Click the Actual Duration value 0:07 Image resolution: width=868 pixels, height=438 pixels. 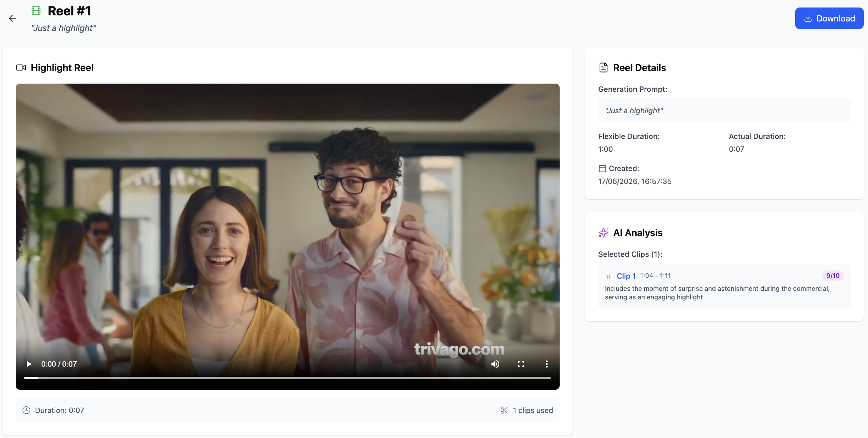click(x=736, y=149)
